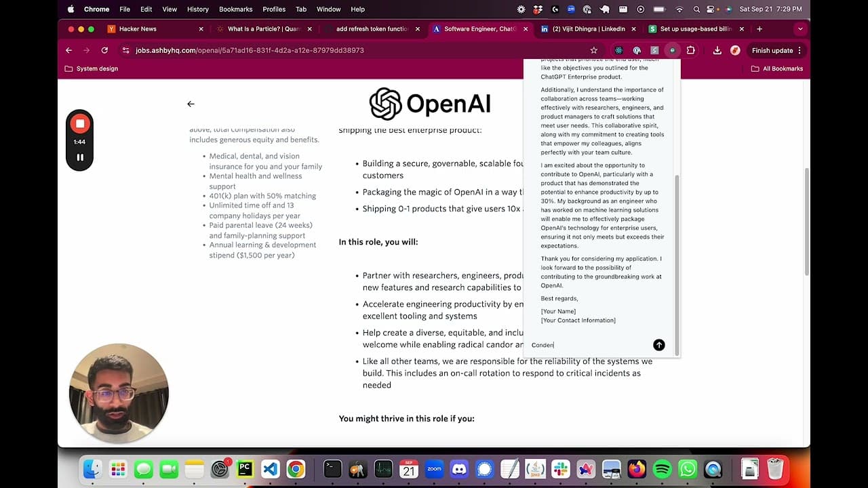The width and height of the screenshot is (868, 488).
Task: Switch to the What Is a Particle tab
Action: pos(264,29)
